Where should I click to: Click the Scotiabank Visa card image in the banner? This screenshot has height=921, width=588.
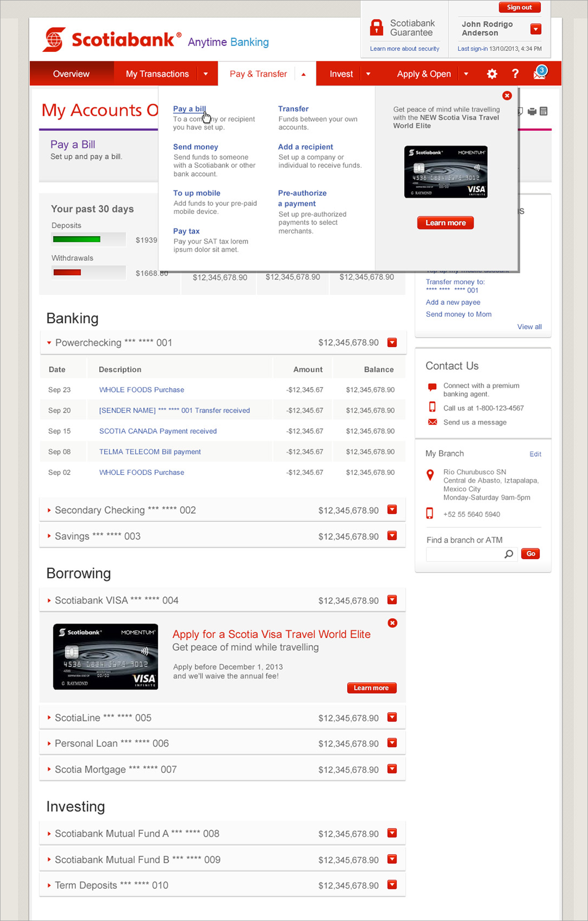[106, 657]
